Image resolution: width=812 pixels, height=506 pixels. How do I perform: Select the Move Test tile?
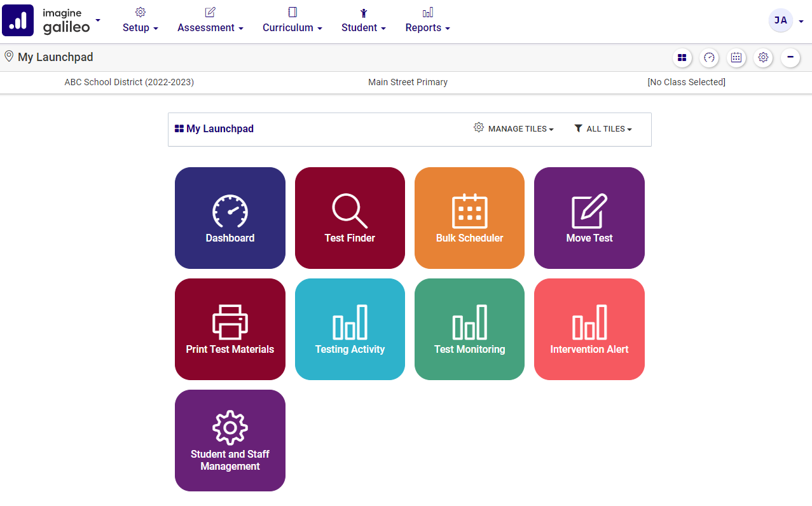click(589, 218)
